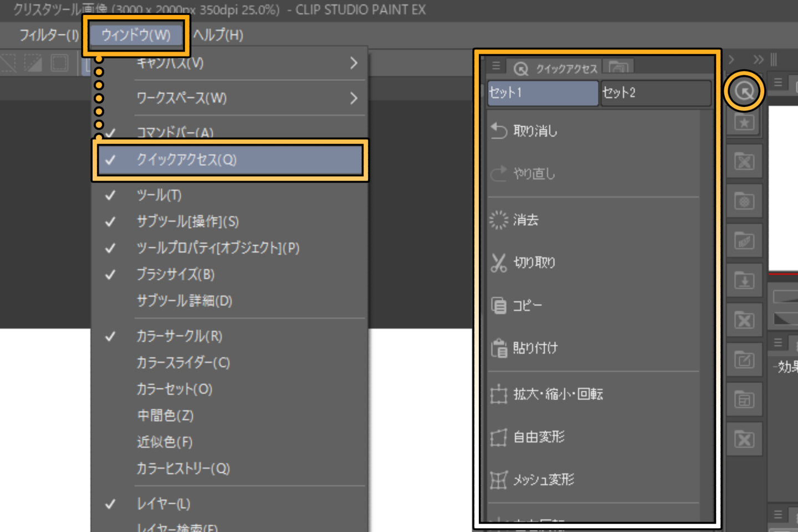Select the セット2 tab
The width and height of the screenshot is (798, 532).
coord(656,93)
